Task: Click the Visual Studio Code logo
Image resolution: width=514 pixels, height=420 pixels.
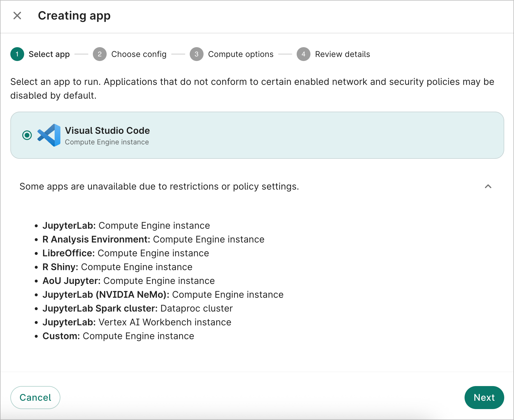Action: pyautogui.click(x=48, y=135)
